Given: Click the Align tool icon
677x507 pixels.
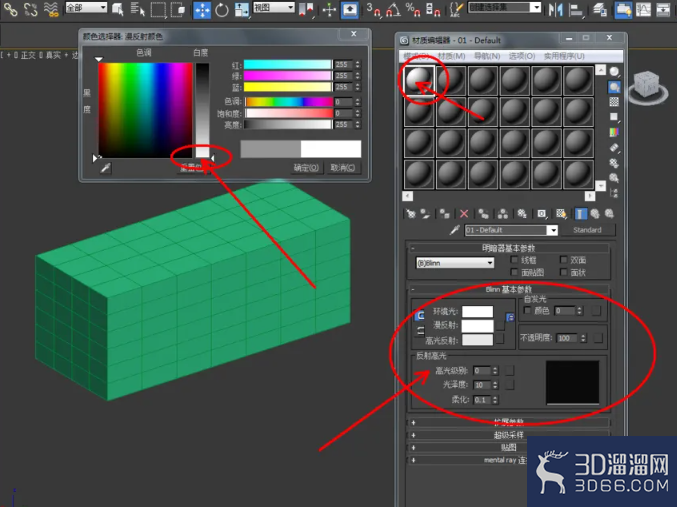Looking at the screenshot, I should (576, 10).
